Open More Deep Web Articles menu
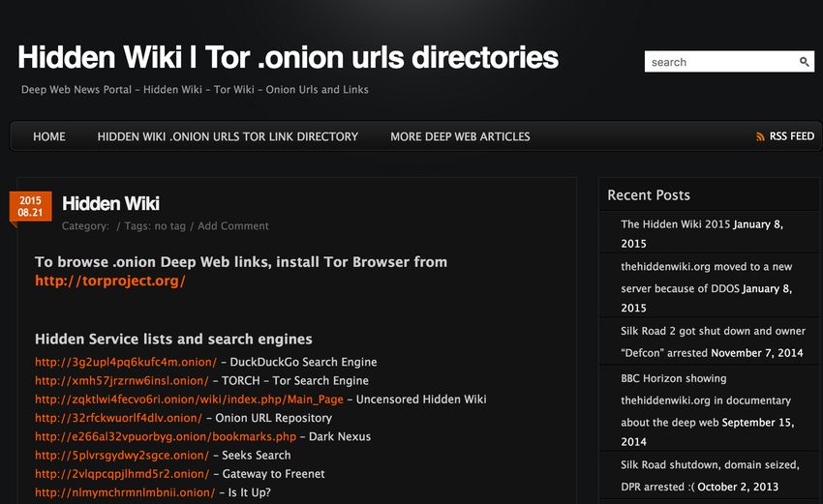Image resolution: width=823 pixels, height=504 pixels. coord(460,136)
